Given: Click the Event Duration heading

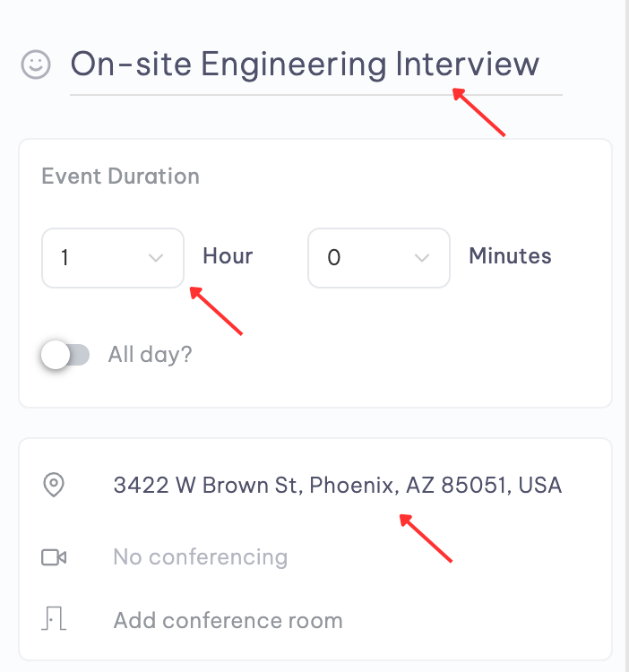Looking at the screenshot, I should [x=120, y=177].
